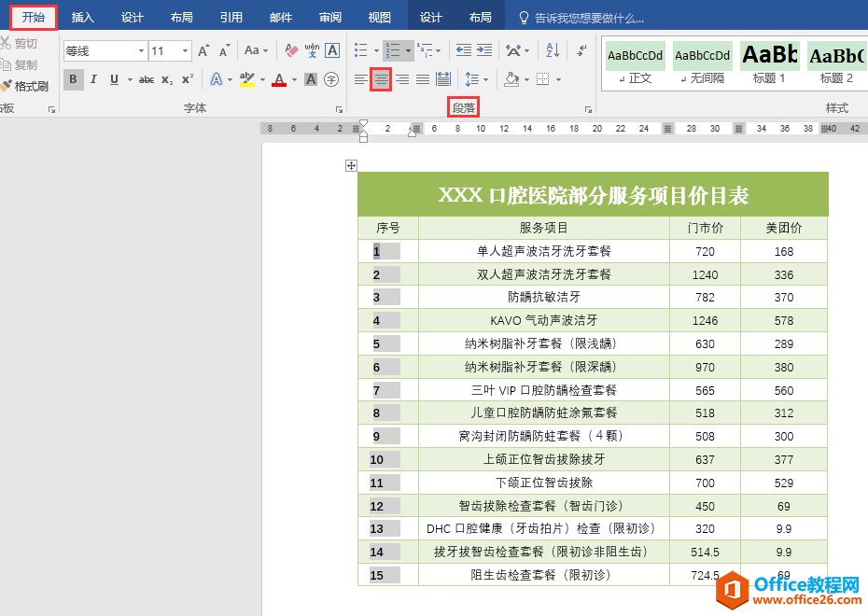Open the highlight color dropdown arrow
This screenshot has width=868, height=616.
point(262,79)
